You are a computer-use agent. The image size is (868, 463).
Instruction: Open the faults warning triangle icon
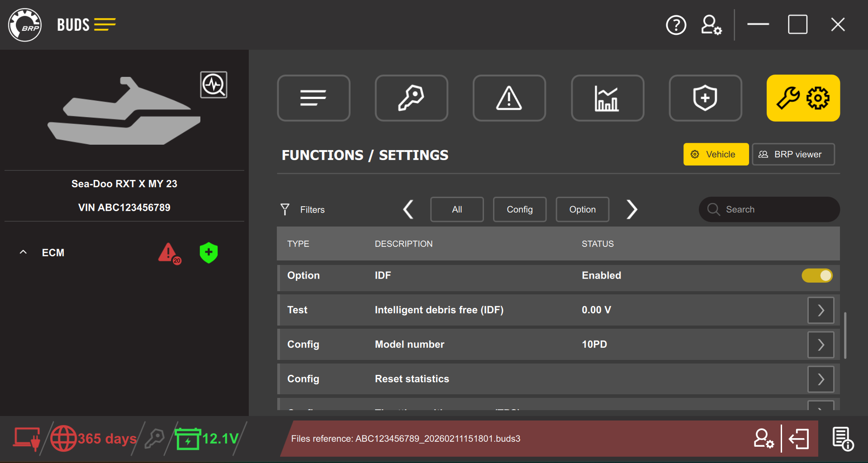[509, 98]
